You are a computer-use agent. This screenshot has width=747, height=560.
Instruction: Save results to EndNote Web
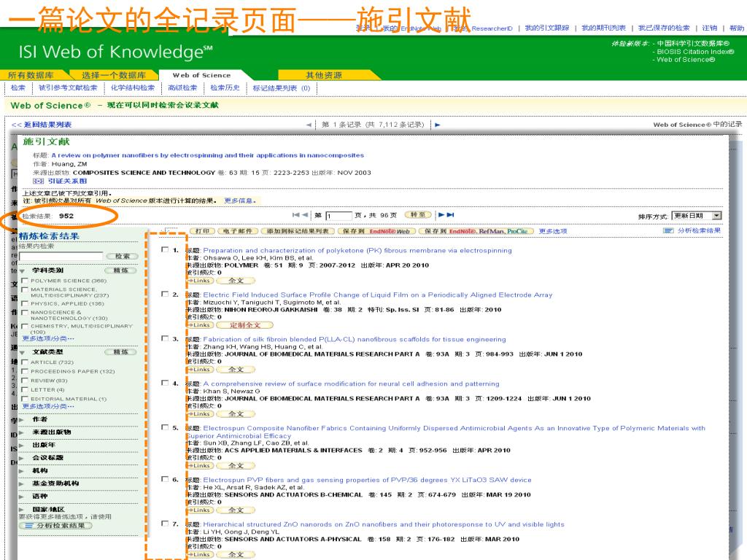click(x=376, y=231)
